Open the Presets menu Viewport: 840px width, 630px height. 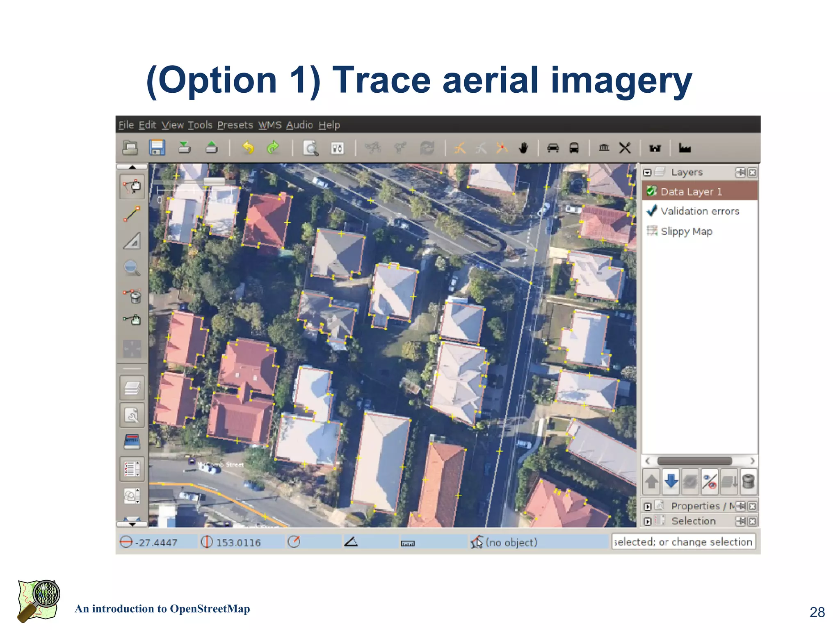(235, 125)
